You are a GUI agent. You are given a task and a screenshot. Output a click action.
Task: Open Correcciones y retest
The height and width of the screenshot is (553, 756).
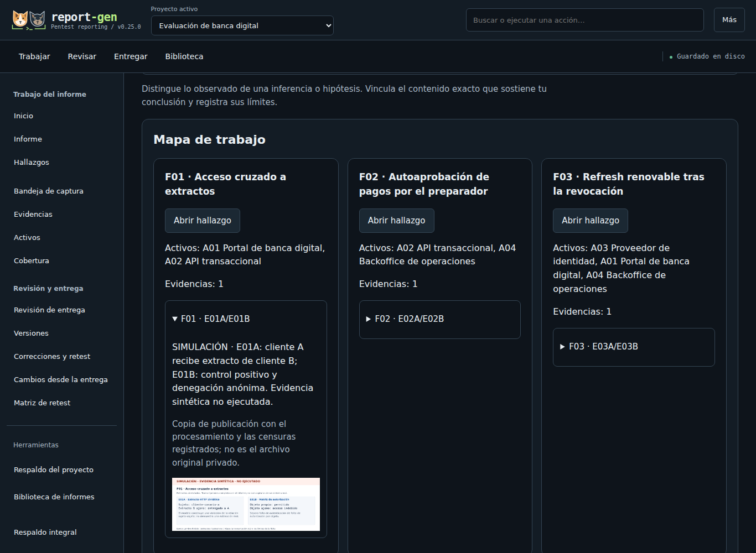click(x=61, y=356)
